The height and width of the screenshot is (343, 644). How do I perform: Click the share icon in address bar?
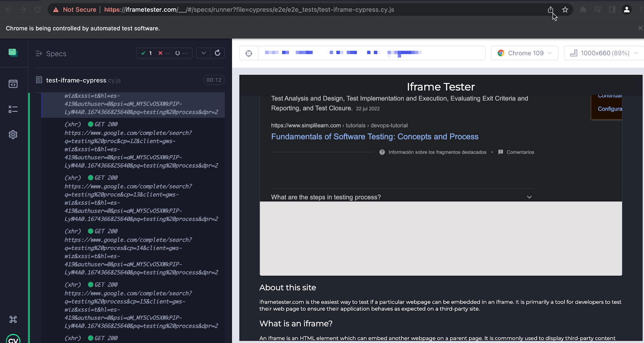point(550,10)
